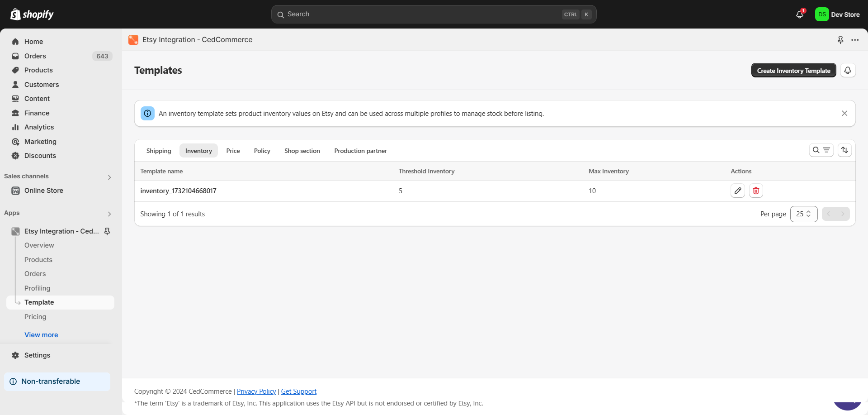Click the Analytics bar chart icon
868x415 pixels.
point(15,127)
